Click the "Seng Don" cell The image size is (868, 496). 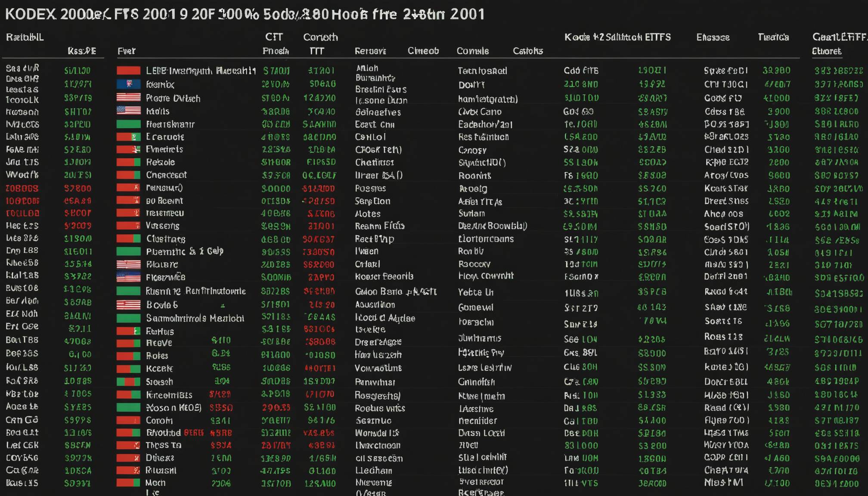tap(372, 201)
